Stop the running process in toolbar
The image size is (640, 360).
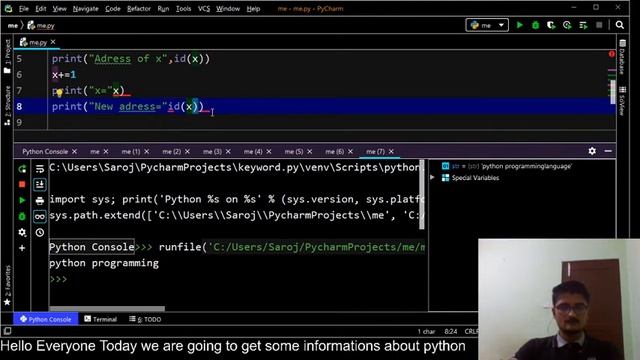click(599, 25)
